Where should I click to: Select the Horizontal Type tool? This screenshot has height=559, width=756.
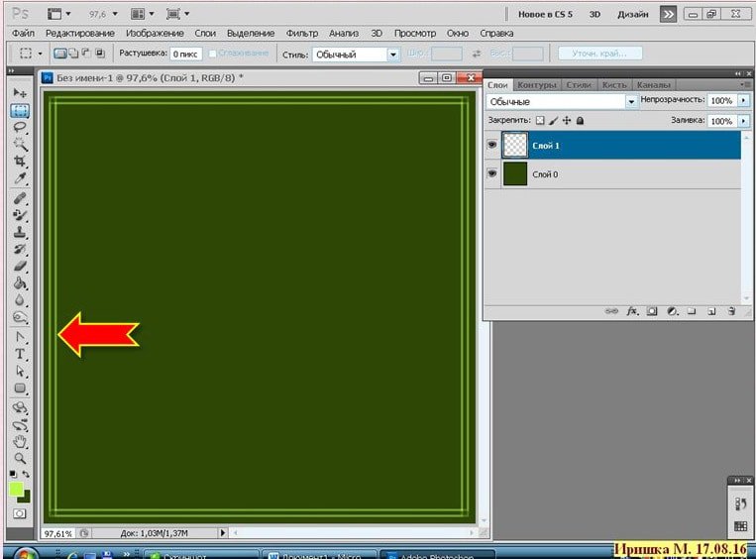point(20,354)
